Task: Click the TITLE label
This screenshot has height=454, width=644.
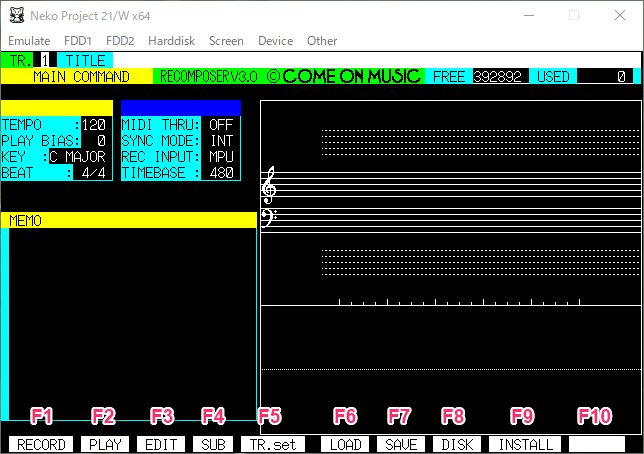Action: pos(85,60)
